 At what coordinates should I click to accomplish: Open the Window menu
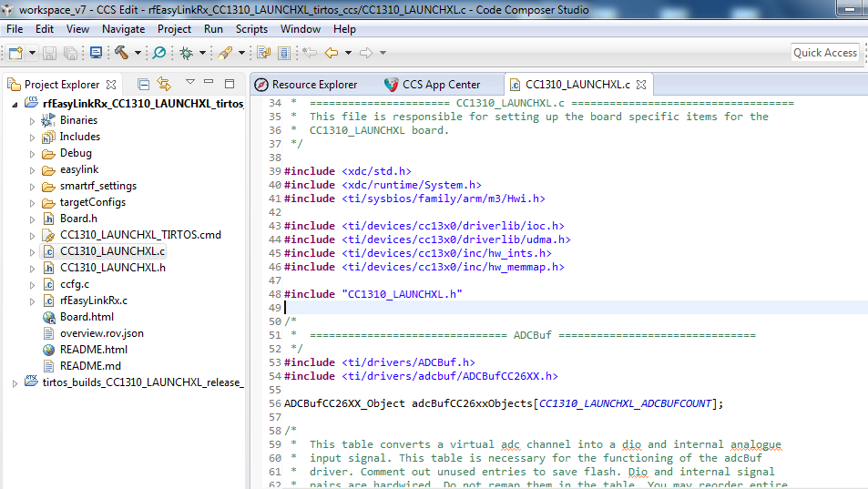[300, 29]
